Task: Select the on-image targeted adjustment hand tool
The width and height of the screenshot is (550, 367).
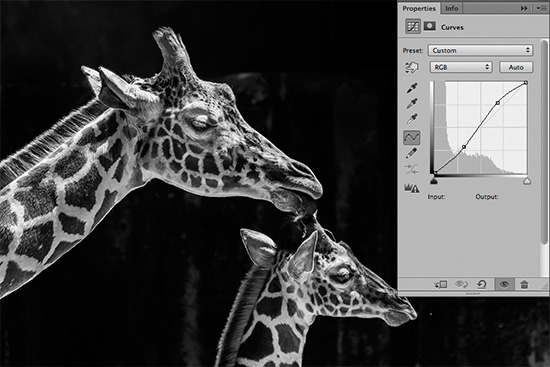Action: [x=412, y=67]
